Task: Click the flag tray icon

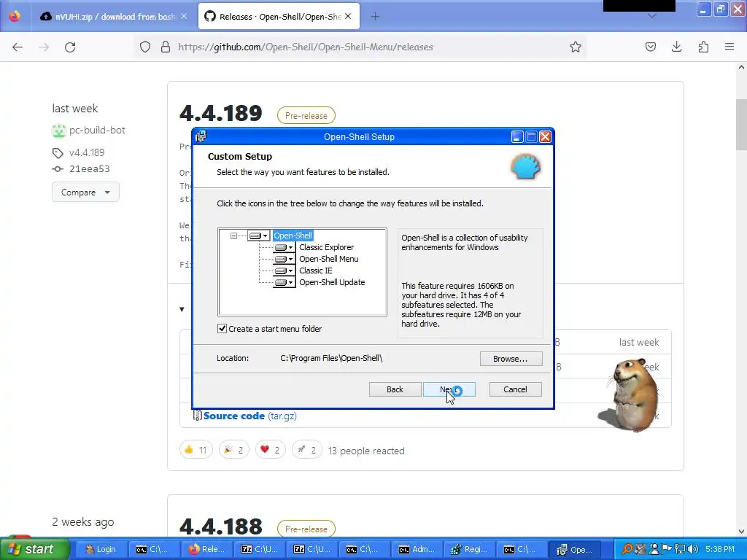Action: [667, 550]
